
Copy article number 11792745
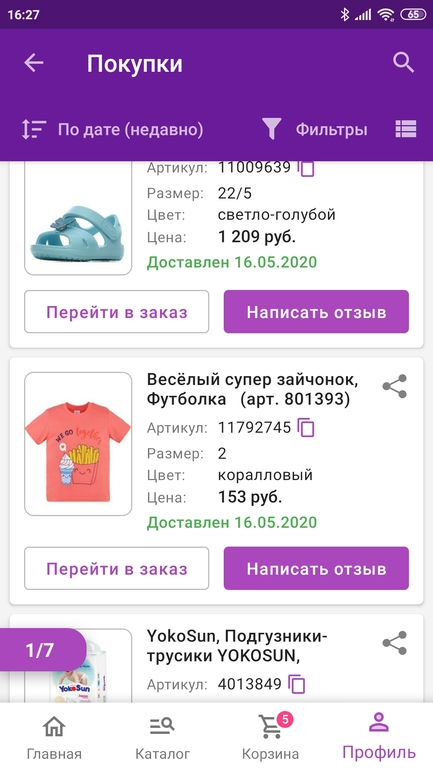(306, 428)
